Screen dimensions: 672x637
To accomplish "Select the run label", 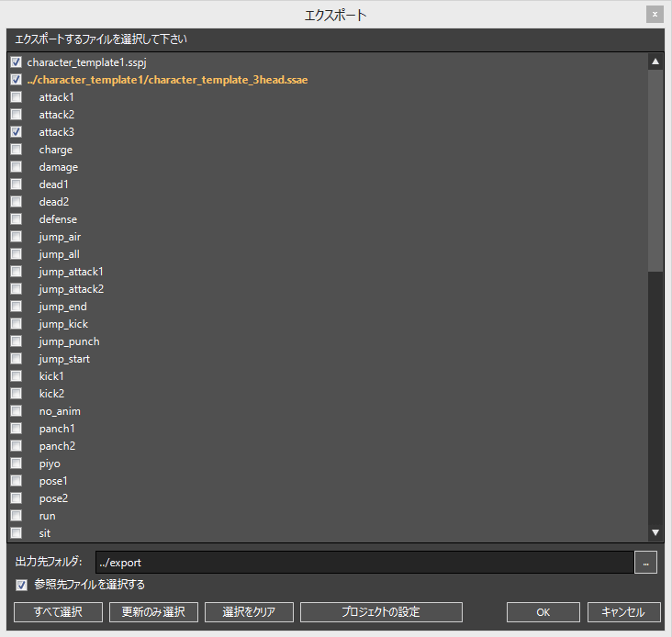I will (47, 516).
